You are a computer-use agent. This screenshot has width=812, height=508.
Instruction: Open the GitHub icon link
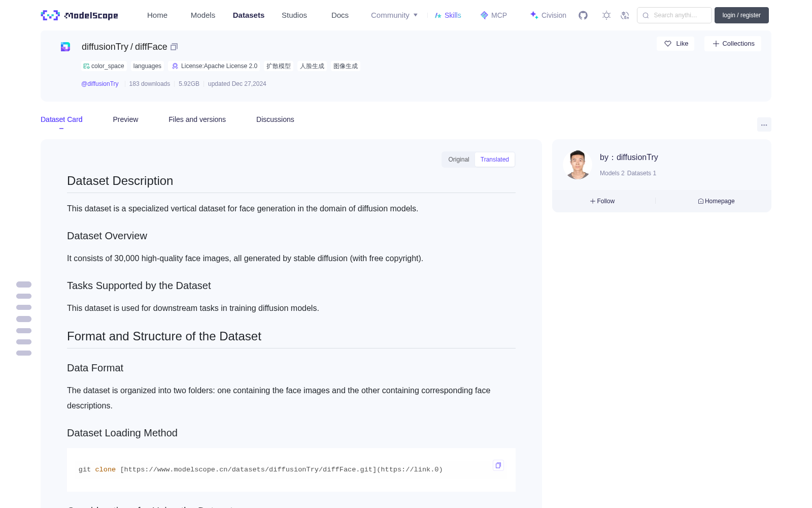coord(583,15)
